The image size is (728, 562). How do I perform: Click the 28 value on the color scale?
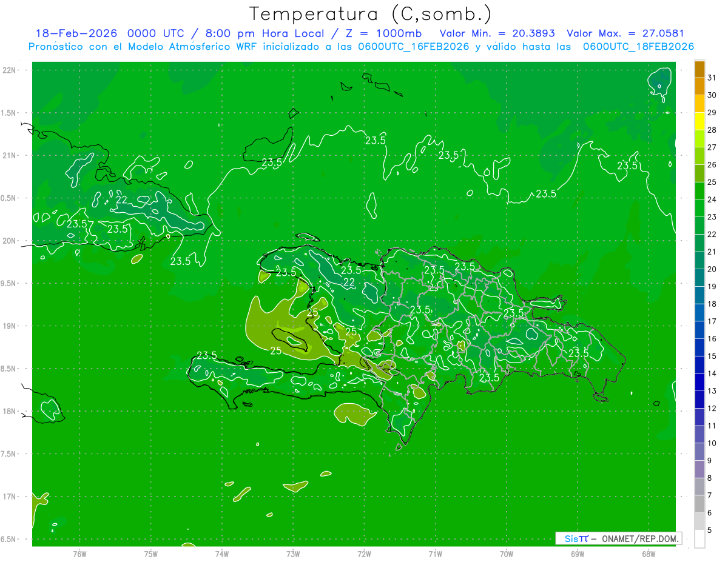pos(712,130)
